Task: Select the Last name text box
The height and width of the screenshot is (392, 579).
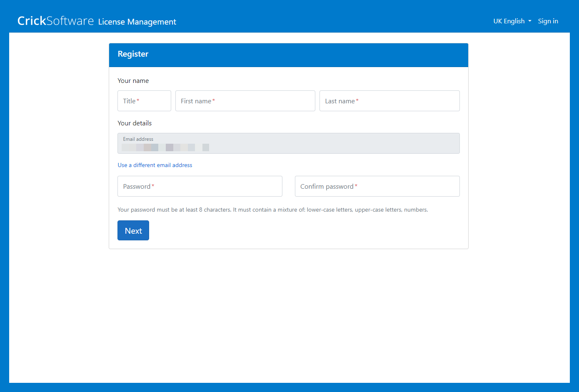Action: tap(389, 101)
